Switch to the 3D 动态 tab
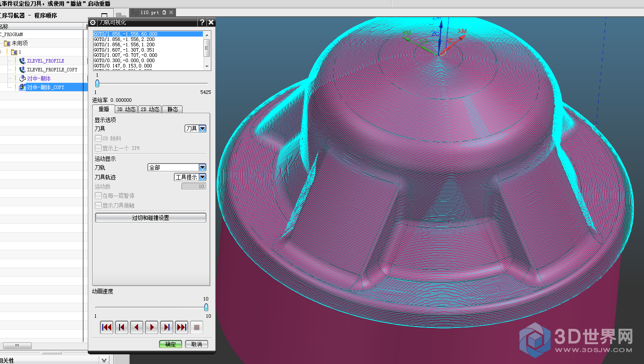The height and width of the screenshot is (364, 644). pyautogui.click(x=126, y=109)
